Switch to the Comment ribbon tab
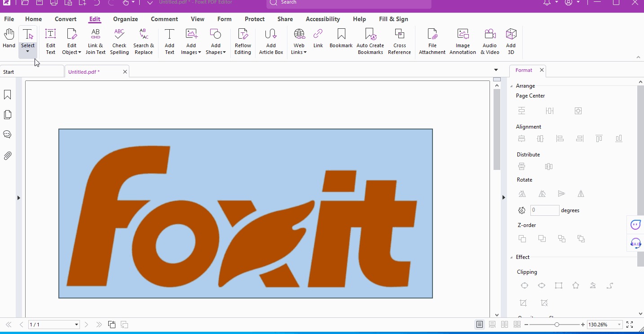This screenshot has height=334, width=644. [x=164, y=19]
